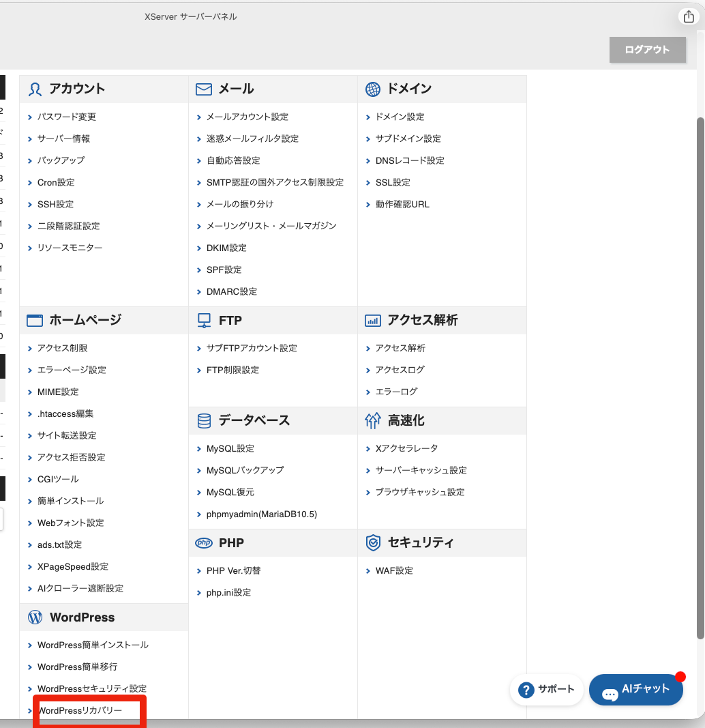Click the FTP section computer icon
The width and height of the screenshot is (705, 728).
click(204, 321)
